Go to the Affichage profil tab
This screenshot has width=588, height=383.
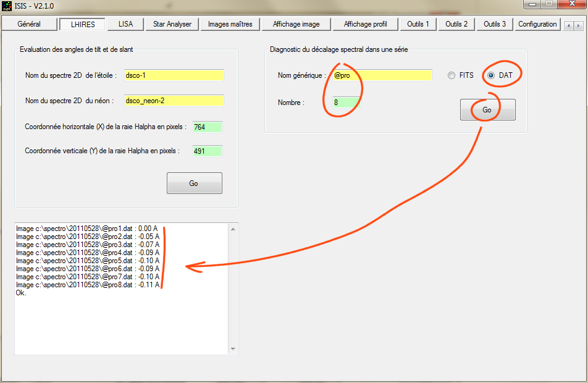click(x=365, y=24)
